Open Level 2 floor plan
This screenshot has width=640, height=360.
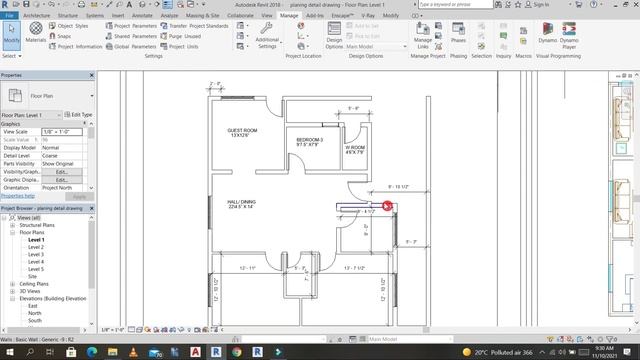coord(36,247)
